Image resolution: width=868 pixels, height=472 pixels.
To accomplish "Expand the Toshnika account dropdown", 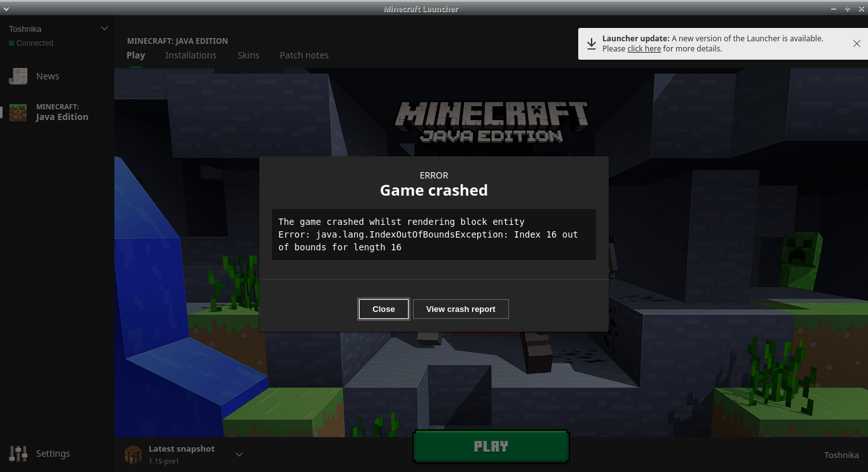I will pyautogui.click(x=105, y=29).
